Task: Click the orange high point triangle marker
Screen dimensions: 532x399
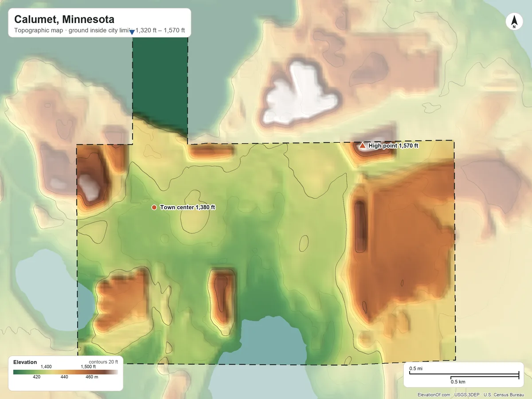Action: (363, 145)
